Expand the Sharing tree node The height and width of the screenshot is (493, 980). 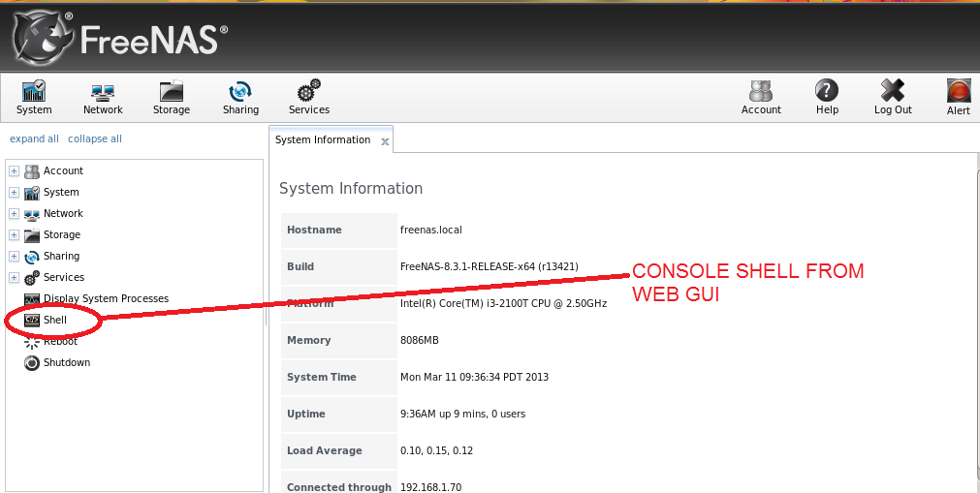point(14,256)
